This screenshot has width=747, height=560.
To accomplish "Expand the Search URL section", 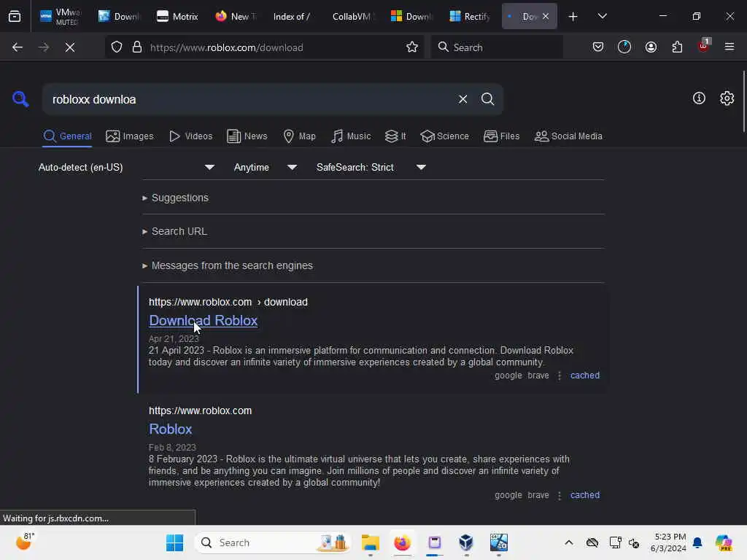I will pos(174,231).
